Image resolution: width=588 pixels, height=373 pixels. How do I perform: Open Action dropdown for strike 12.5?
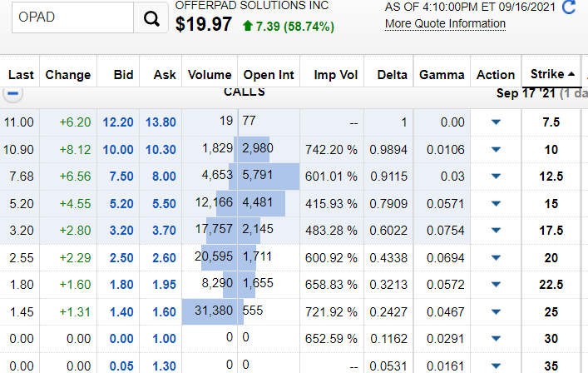[x=496, y=177]
